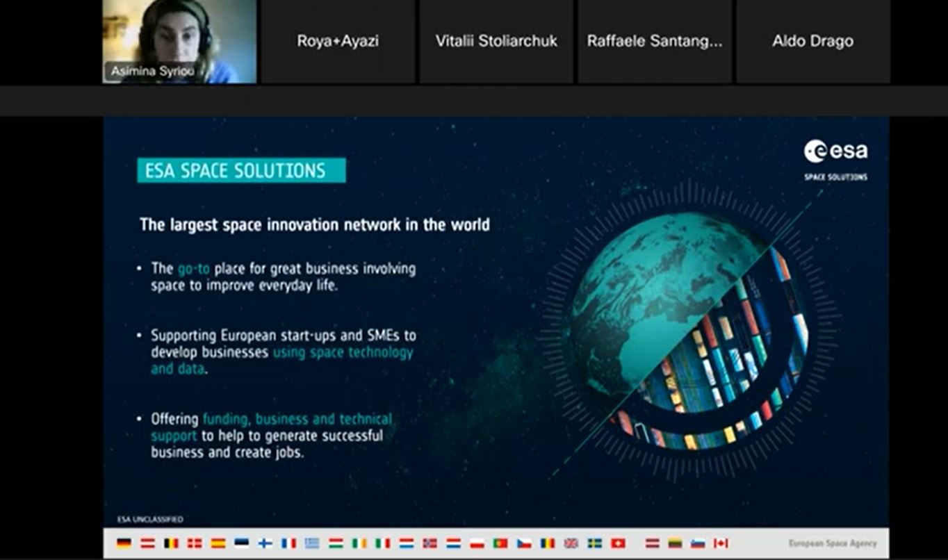Click 'funding, business and technical' highlighted text
This screenshot has width=948, height=560.
click(x=297, y=419)
